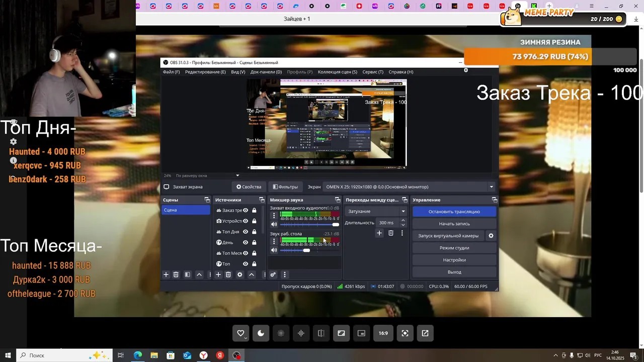The height and width of the screenshot is (362, 644).
Task: Open audio mixer menu dots at panel bottom
Action: point(284,275)
